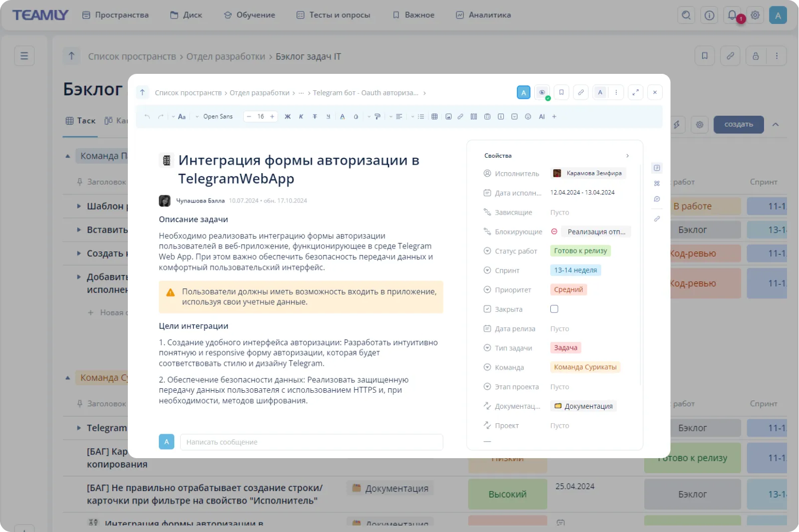
Task: Click the создать button
Action: point(739,124)
